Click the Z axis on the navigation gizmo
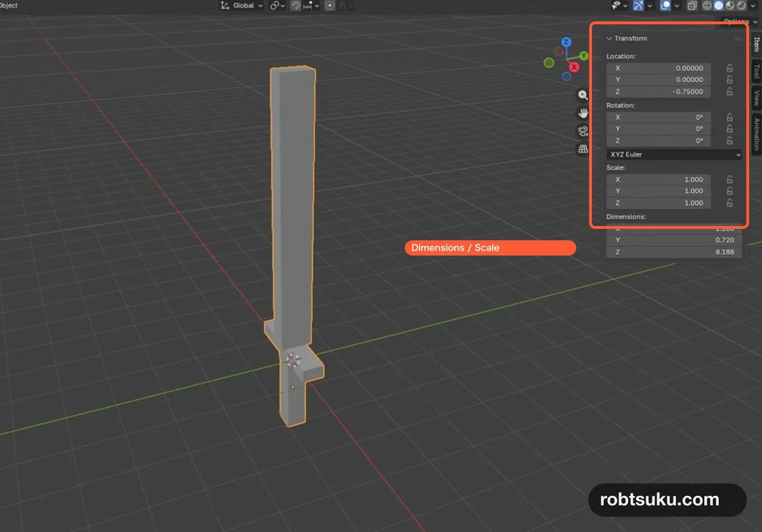This screenshot has height=532, width=762. pos(566,42)
